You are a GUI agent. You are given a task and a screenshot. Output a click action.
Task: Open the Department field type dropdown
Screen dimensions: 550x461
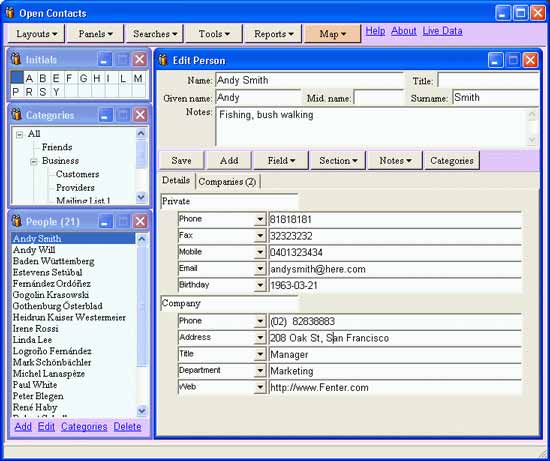point(260,370)
